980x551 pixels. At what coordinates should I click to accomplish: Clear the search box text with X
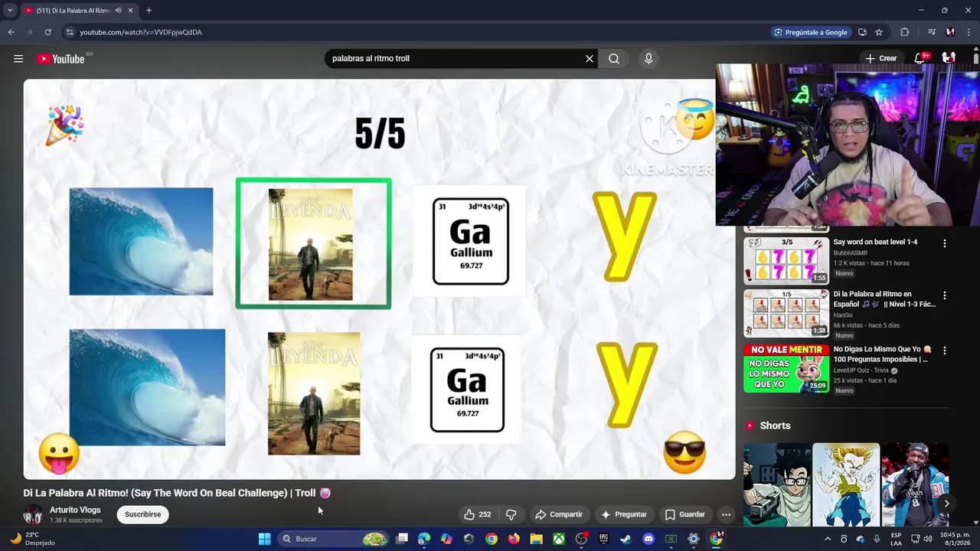click(590, 59)
